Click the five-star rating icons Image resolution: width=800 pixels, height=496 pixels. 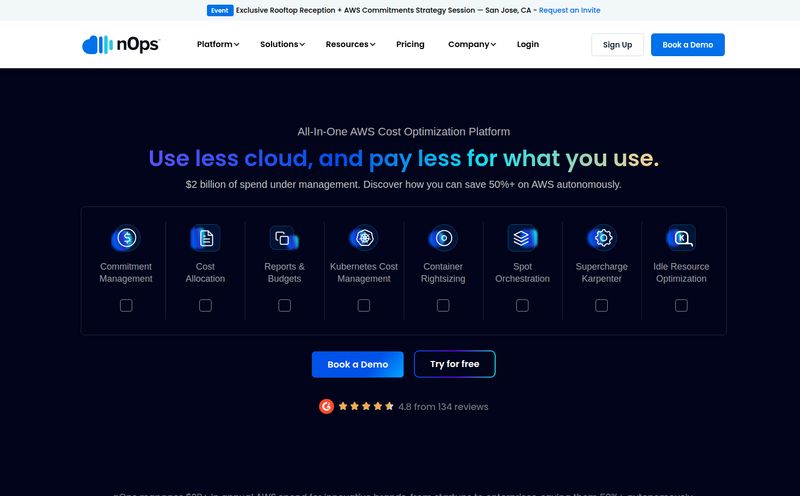point(366,406)
